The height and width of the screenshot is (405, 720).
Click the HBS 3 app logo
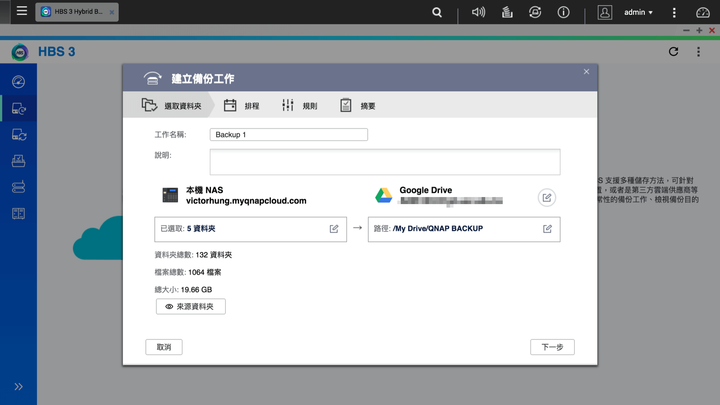pyautogui.click(x=20, y=52)
